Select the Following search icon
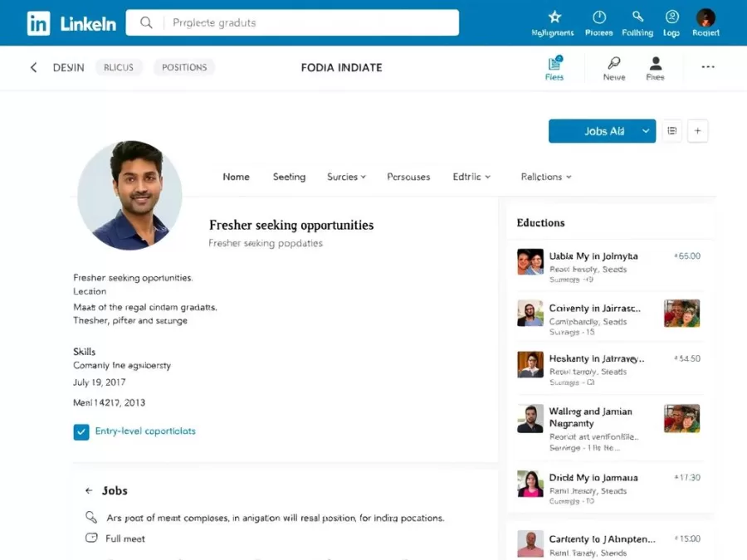 (637, 17)
